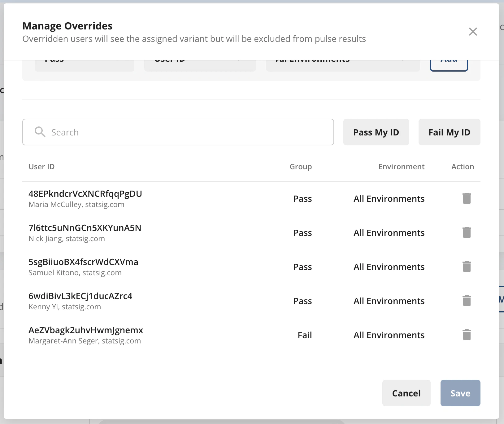The height and width of the screenshot is (424, 504).
Task: Click the Group column header
Action: pyautogui.click(x=300, y=166)
